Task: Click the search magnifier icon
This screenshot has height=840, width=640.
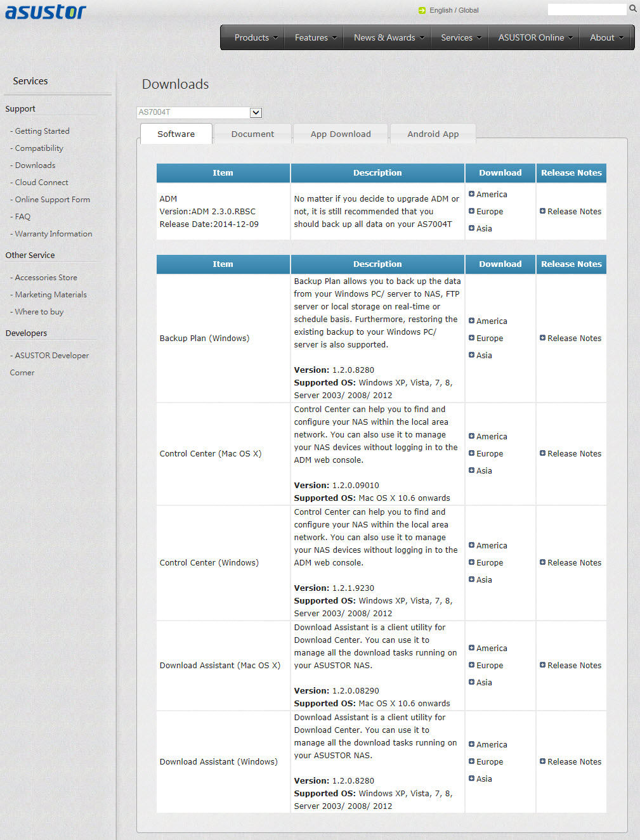Action: click(632, 9)
